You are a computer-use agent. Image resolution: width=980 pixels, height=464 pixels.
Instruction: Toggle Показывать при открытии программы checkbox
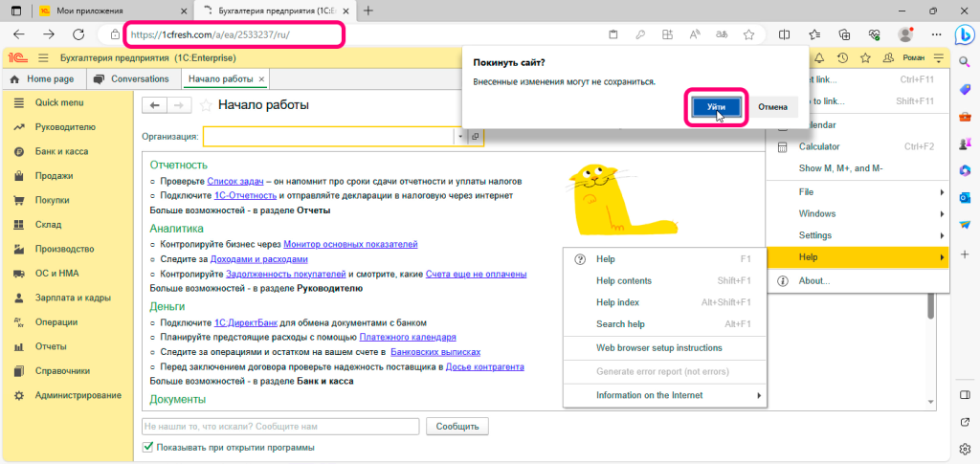148,447
